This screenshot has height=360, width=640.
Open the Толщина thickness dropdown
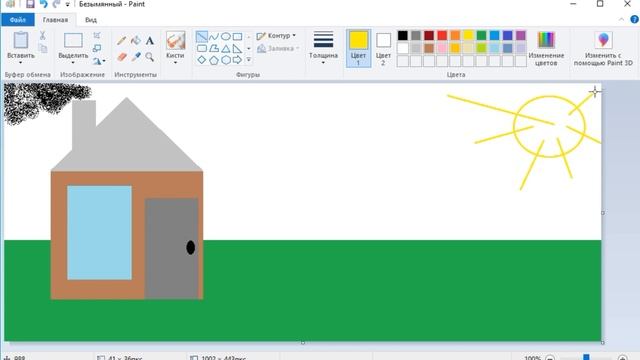pos(323,63)
